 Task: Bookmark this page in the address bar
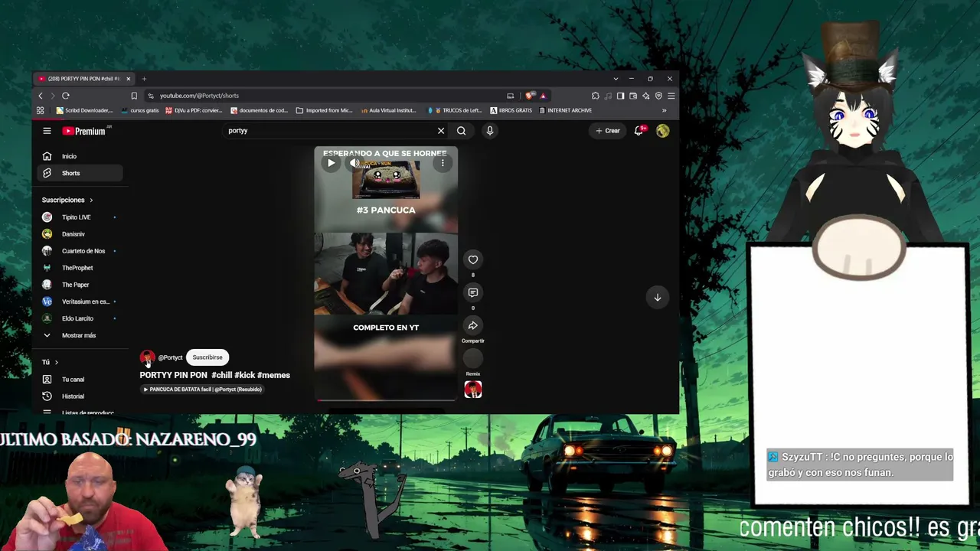[134, 96]
